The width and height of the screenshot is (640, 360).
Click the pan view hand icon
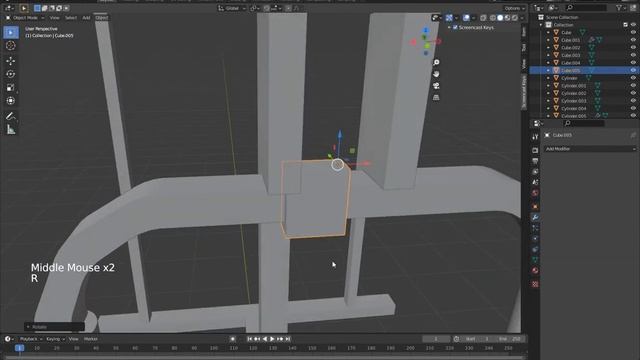[x=436, y=74]
